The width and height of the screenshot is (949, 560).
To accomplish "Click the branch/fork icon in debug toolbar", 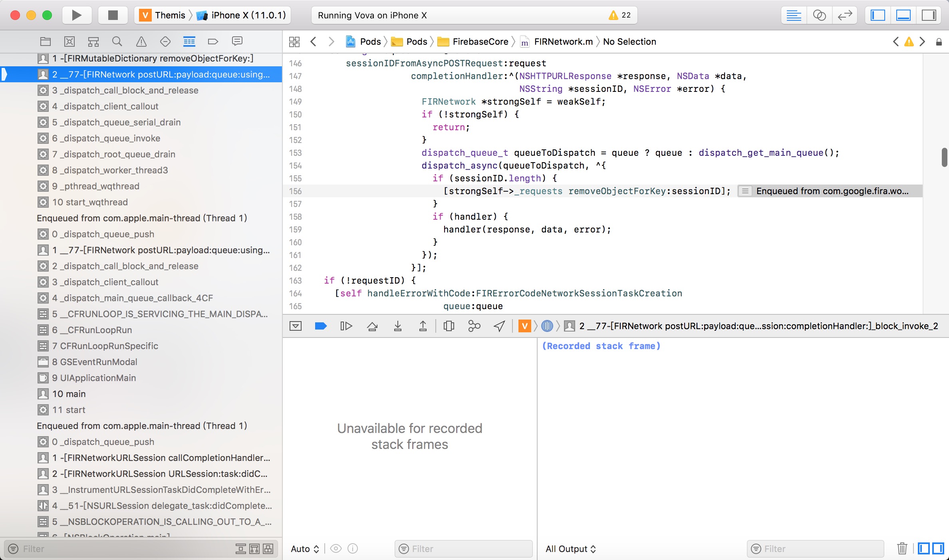I will pos(475,326).
